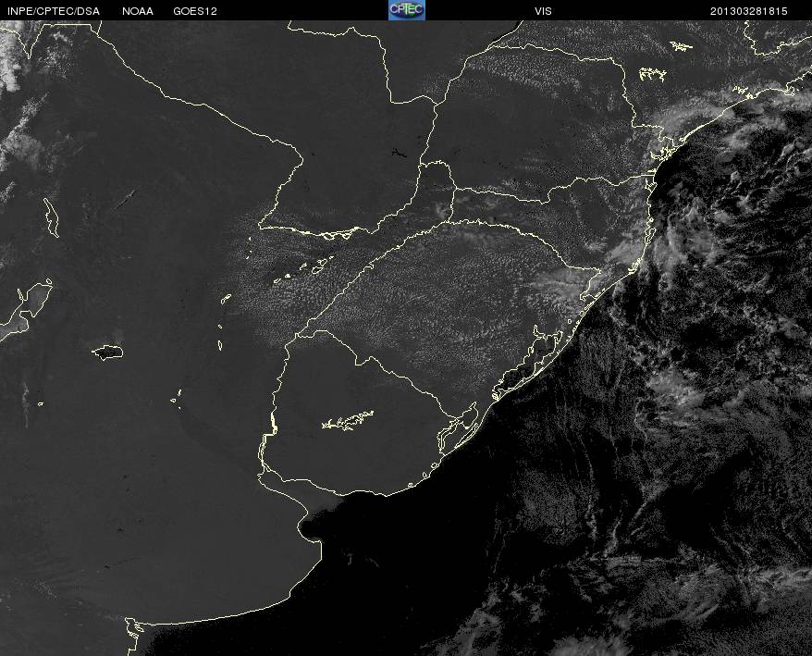Click the outlined reservoir in central Uruguay

348,420
